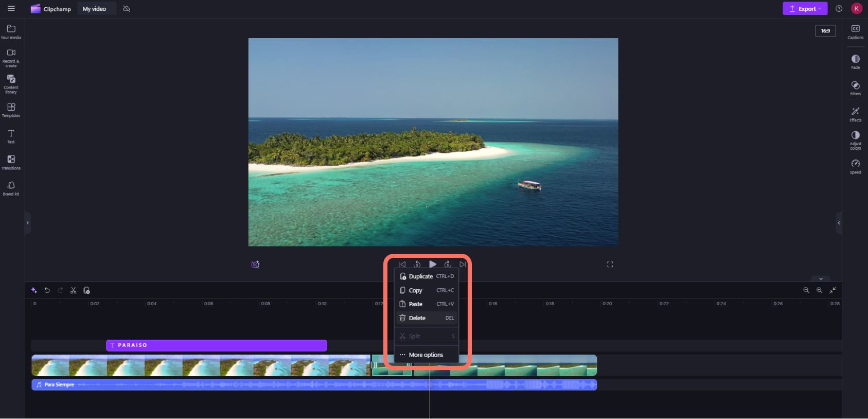Open the Your media panel
Viewport: 868px width, 419px height.
[x=11, y=31]
